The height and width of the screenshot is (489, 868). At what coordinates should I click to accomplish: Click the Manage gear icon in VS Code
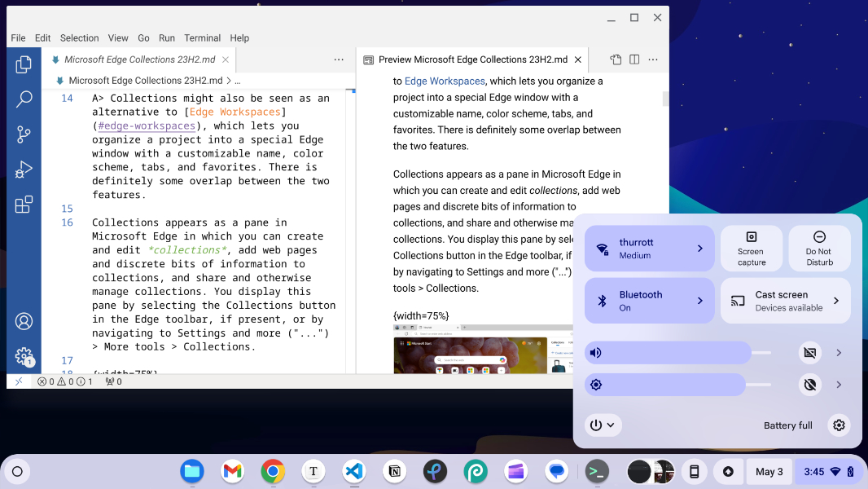[x=24, y=356]
